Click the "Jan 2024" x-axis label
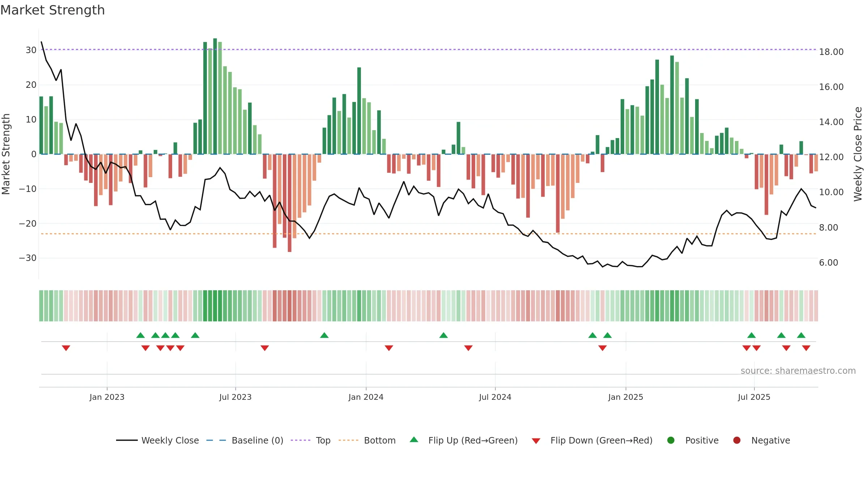The height and width of the screenshot is (488, 868). 366,397
